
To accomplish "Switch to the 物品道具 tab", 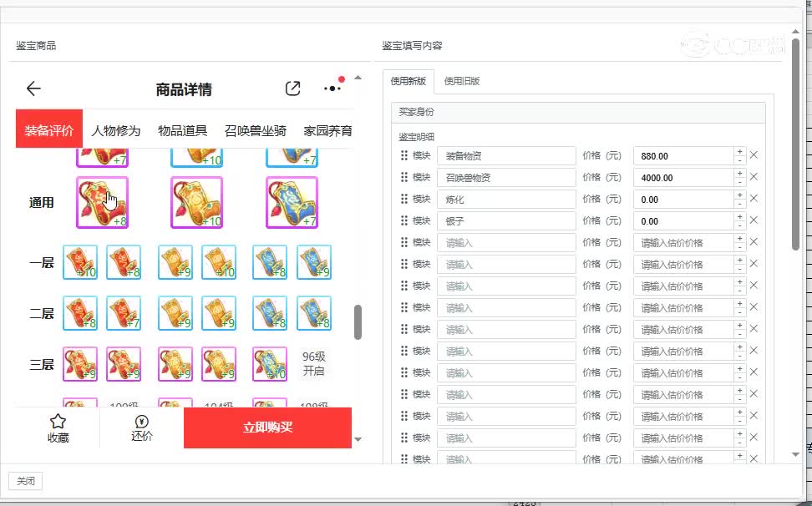I will [182, 130].
